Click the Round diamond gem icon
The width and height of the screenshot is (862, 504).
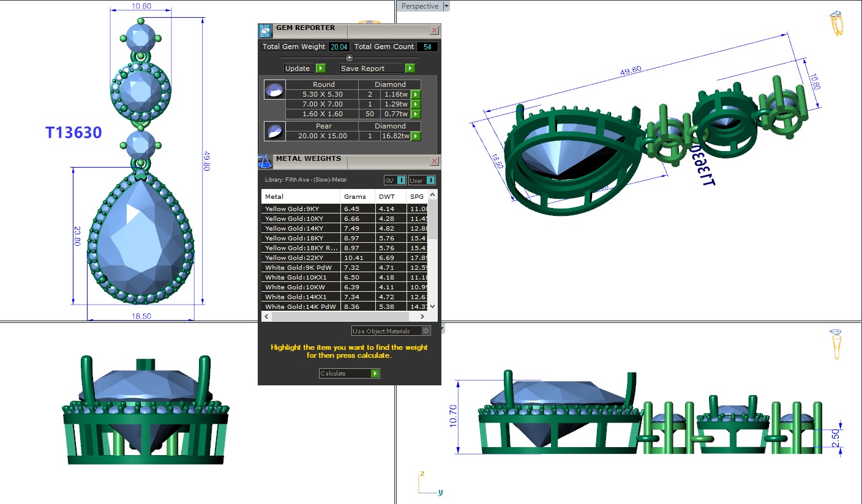click(274, 91)
